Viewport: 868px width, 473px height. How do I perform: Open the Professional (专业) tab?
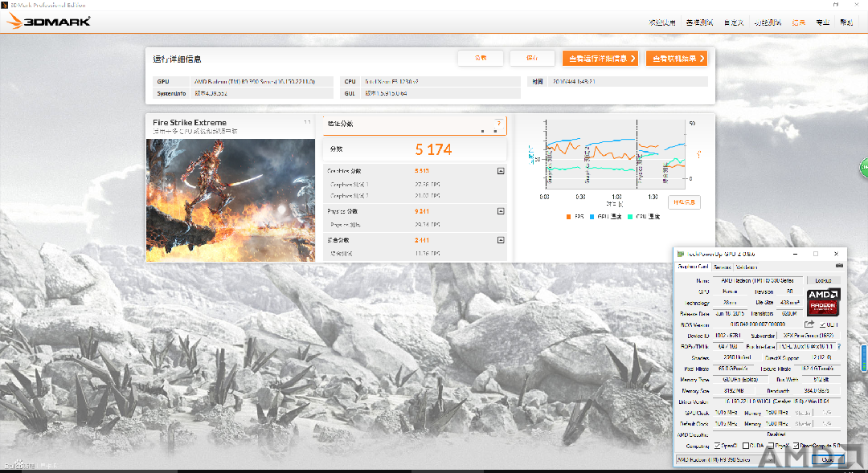click(x=822, y=22)
